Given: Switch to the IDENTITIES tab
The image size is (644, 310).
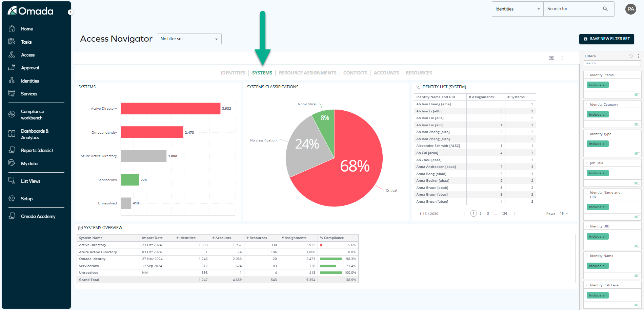Looking at the screenshot, I should pos(233,73).
